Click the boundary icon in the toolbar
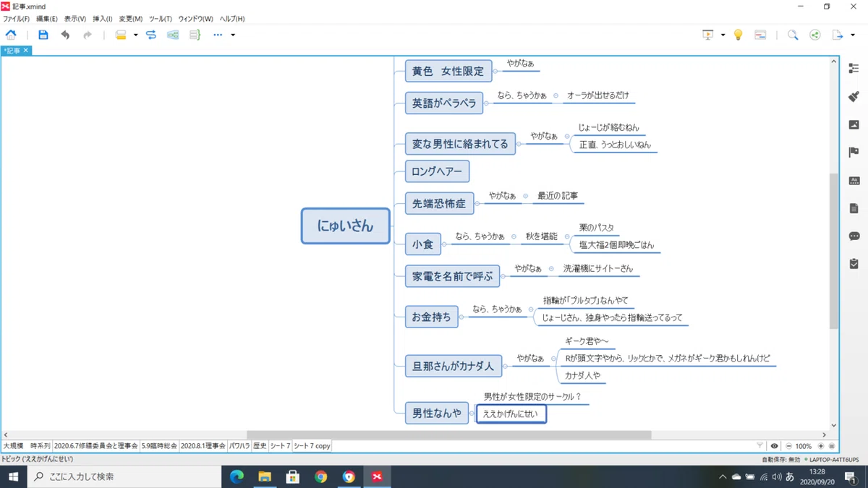Viewport: 868px width, 488px height. pyautogui.click(x=173, y=35)
